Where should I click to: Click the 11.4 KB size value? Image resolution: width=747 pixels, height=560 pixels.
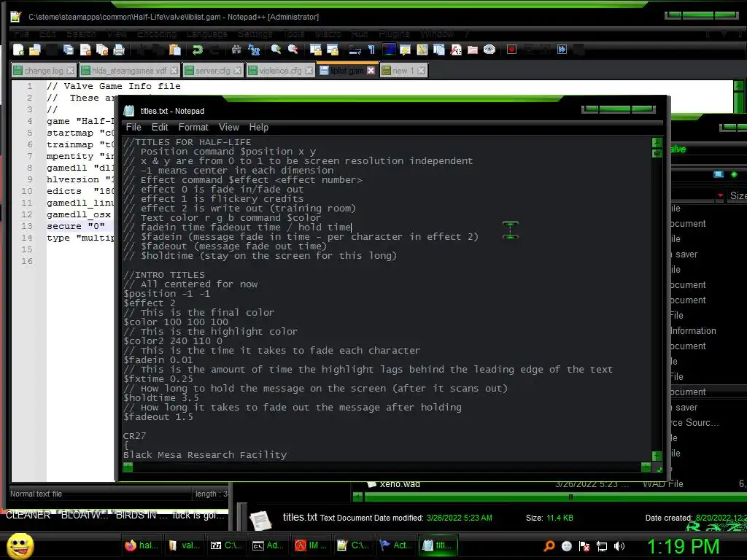coord(560,518)
